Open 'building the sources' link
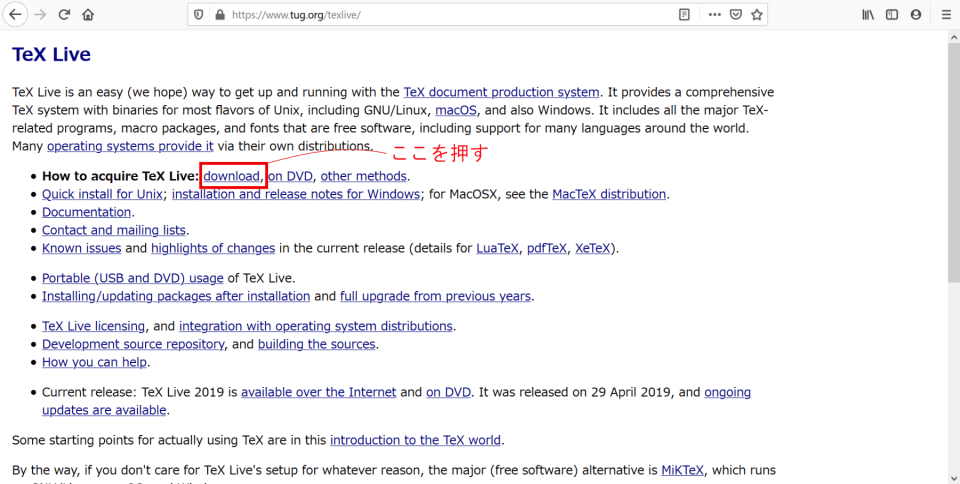Image resolution: width=960 pixels, height=484 pixels. coord(317,344)
